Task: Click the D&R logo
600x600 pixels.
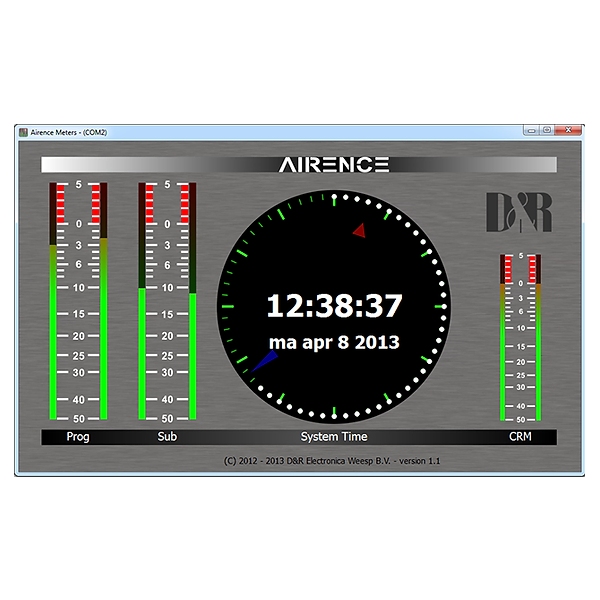Action: (x=519, y=212)
